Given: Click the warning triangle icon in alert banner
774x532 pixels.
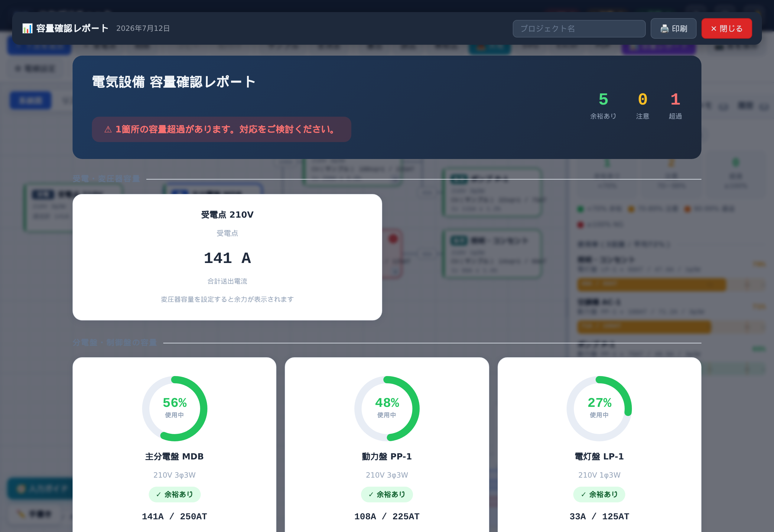Looking at the screenshot, I should 108,129.
